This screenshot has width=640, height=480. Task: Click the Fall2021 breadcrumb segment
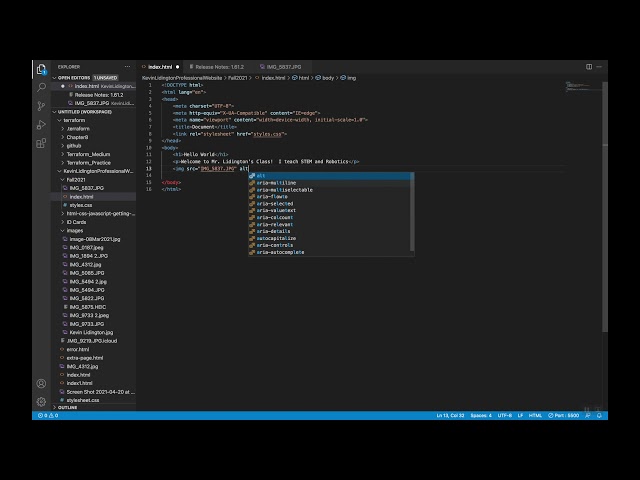[x=238, y=78]
